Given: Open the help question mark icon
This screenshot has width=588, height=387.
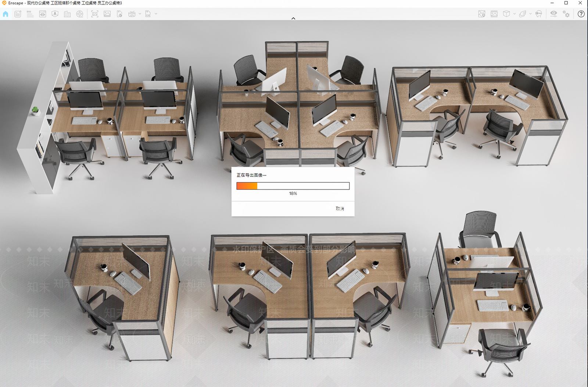Looking at the screenshot, I should (581, 14).
